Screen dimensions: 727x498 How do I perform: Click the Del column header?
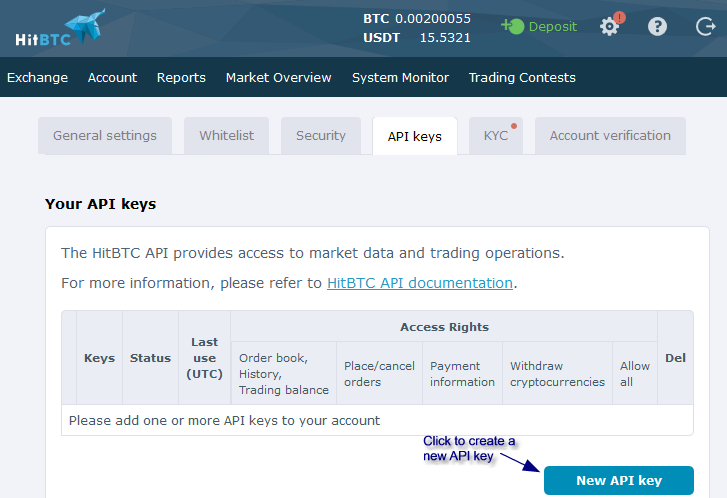coord(675,358)
